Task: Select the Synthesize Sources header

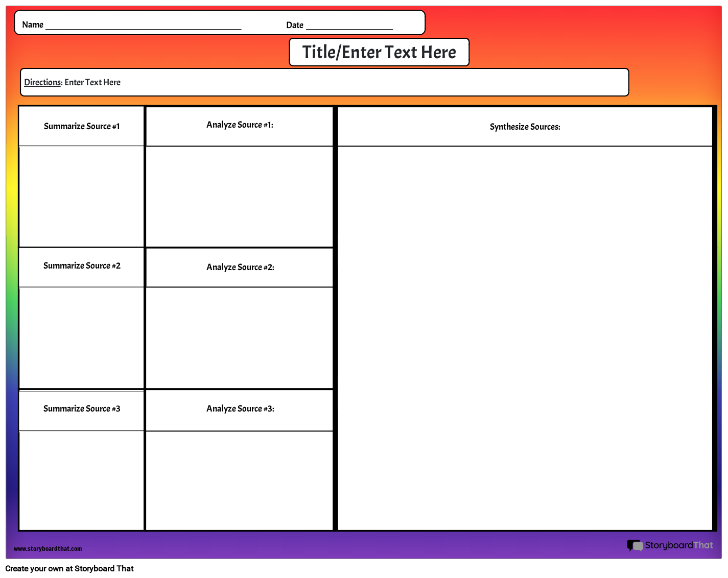Action: [x=525, y=127]
